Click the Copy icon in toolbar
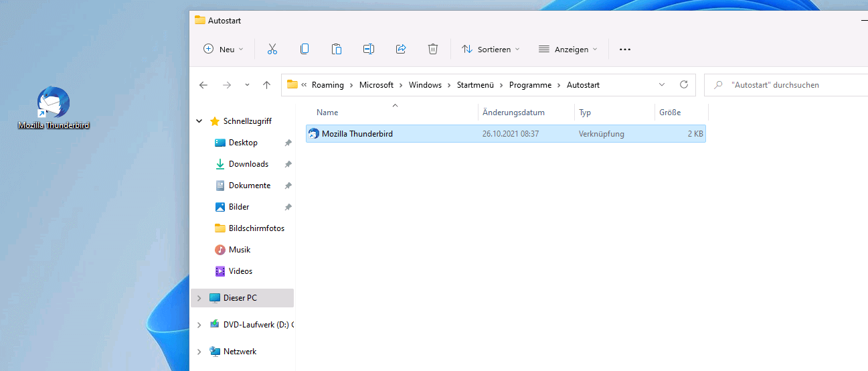Screen dimensions: 868x371 click(305, 49)
